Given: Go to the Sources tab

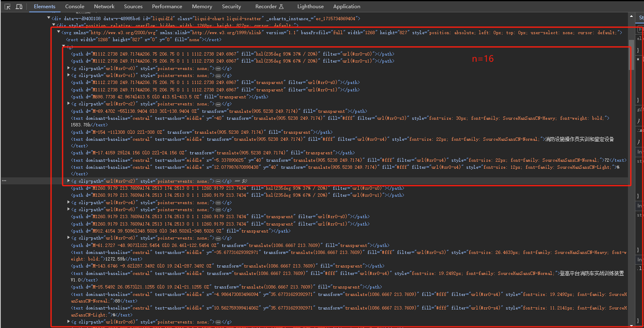Looking at the screenshot, I should pos(133,7).
